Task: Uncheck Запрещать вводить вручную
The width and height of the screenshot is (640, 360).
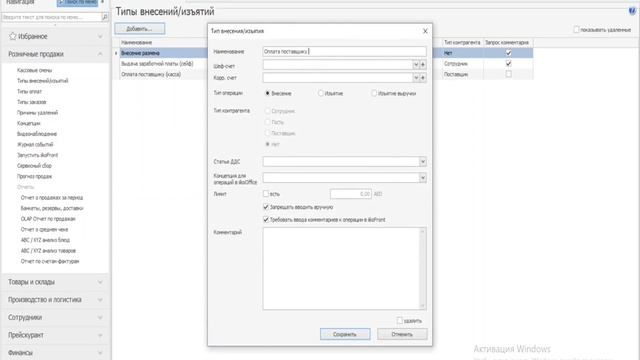Action: pyautogui.click(x=266, y=207)
